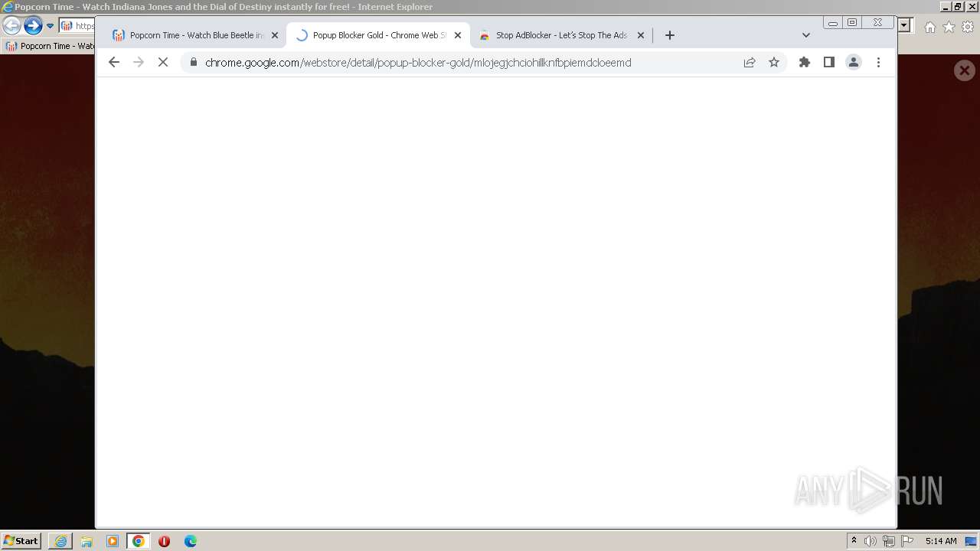This screenshot has height=551, width=980.
Task: Open Internet Explorer Tools gear
Action: click(968, 27)
